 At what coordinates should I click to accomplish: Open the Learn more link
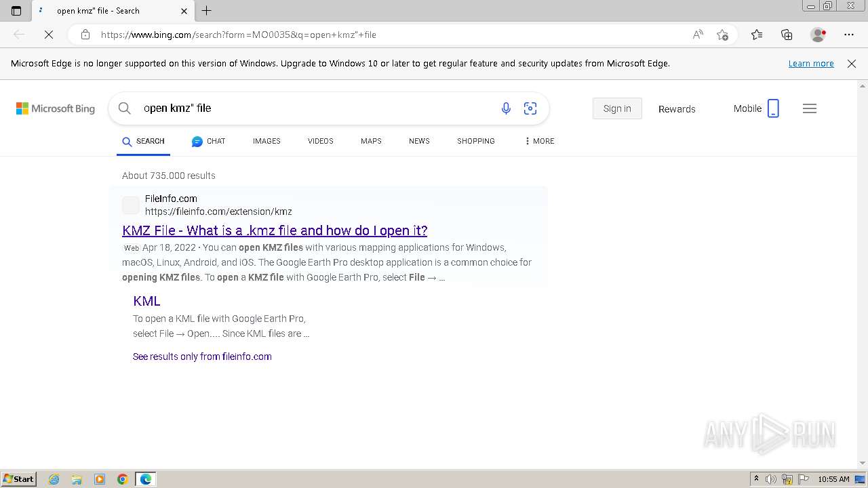[811, 63]
